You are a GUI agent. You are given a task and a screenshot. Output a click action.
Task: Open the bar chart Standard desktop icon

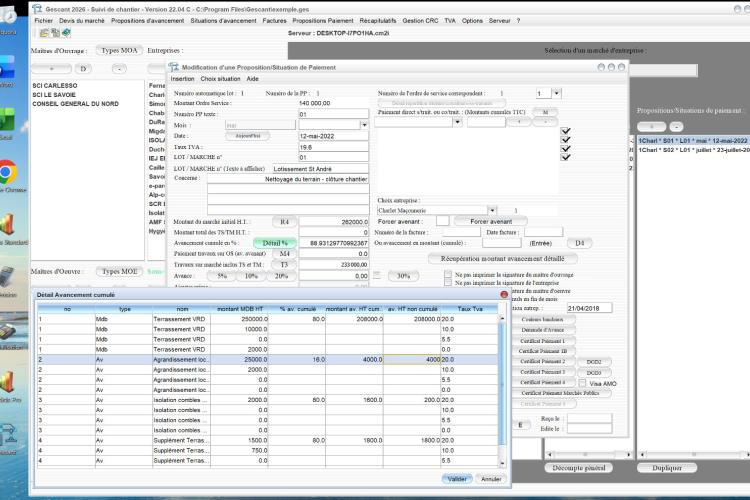pyautogui.click(x=7, y=225)
